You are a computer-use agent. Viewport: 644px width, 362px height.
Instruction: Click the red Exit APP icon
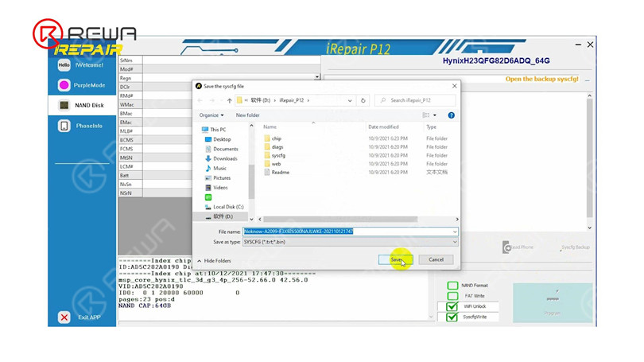pos(64,317)
